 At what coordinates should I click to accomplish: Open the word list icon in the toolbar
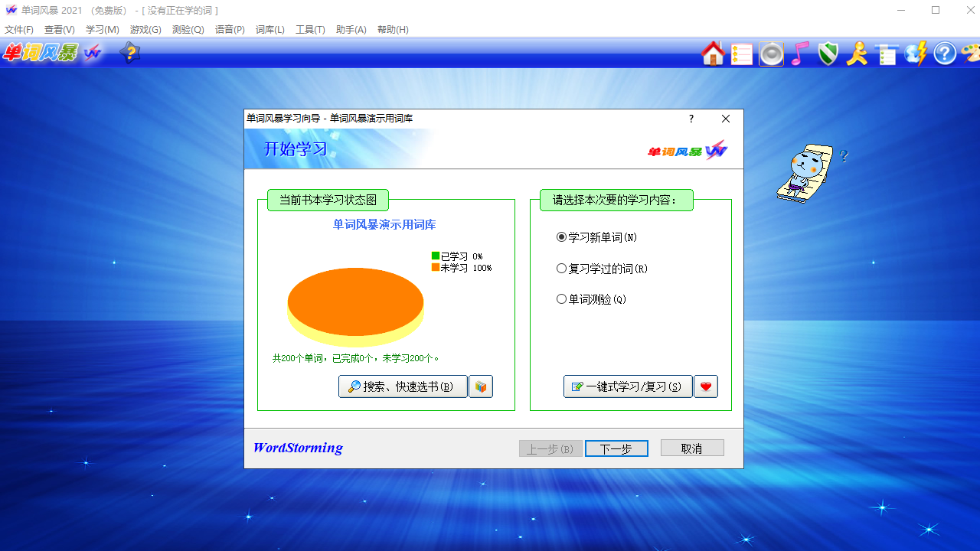pos(741,54)
